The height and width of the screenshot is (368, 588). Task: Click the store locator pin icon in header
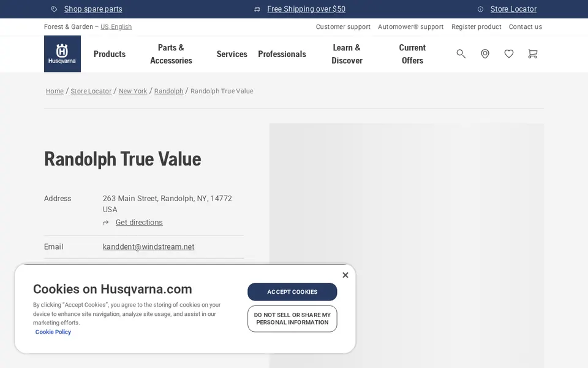(485, 54)
